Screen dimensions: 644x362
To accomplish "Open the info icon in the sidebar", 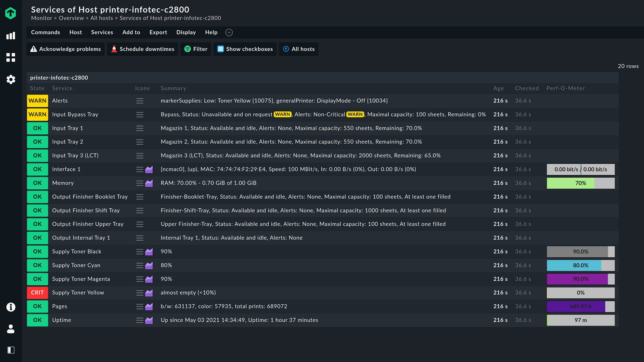I will pos(11,307).
